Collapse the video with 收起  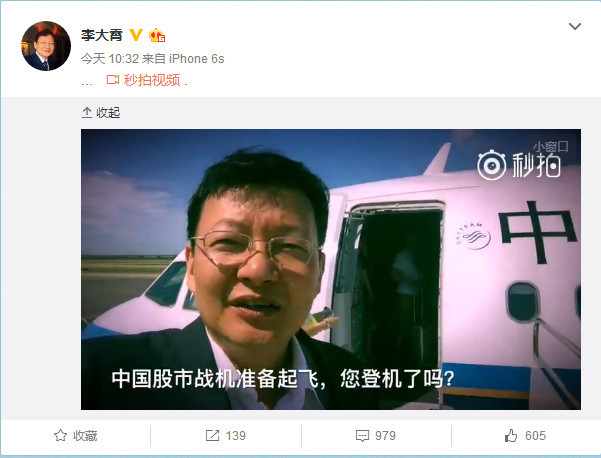101,113
